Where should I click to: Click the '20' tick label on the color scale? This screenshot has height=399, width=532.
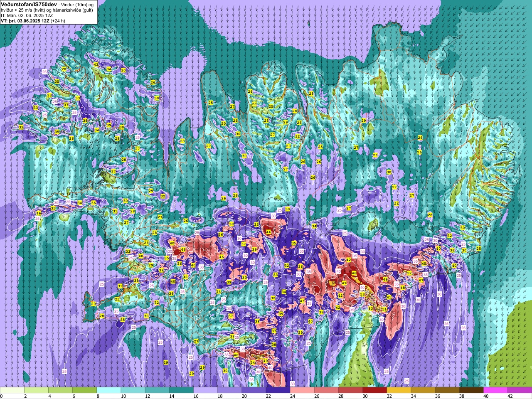click(x=244, y=396)
